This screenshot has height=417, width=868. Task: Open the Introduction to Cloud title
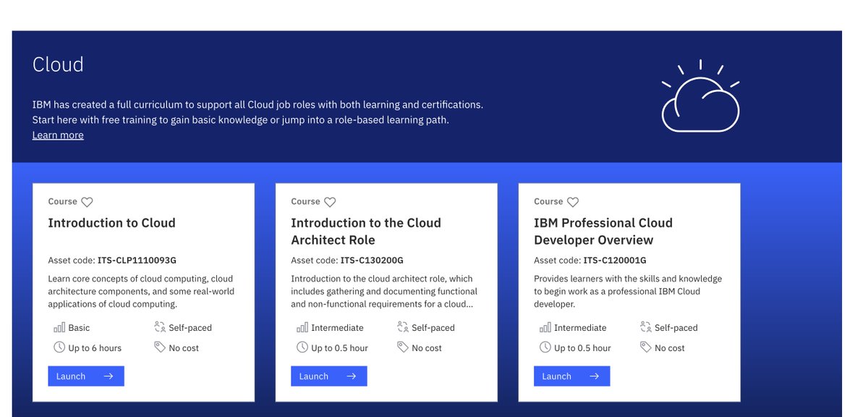[112, 223]
